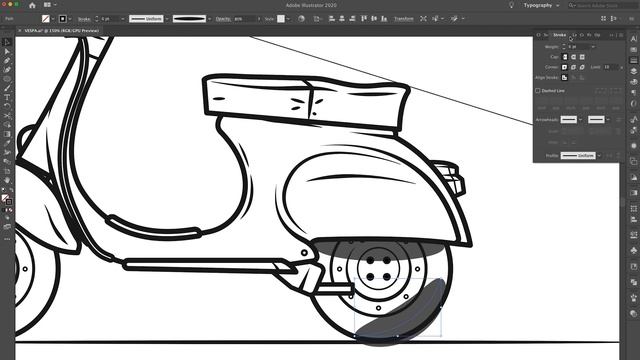This screenshot has height=360, width=640.
Task: Close the VESPA.ai document tab
Action: click(x=19, y=30)
